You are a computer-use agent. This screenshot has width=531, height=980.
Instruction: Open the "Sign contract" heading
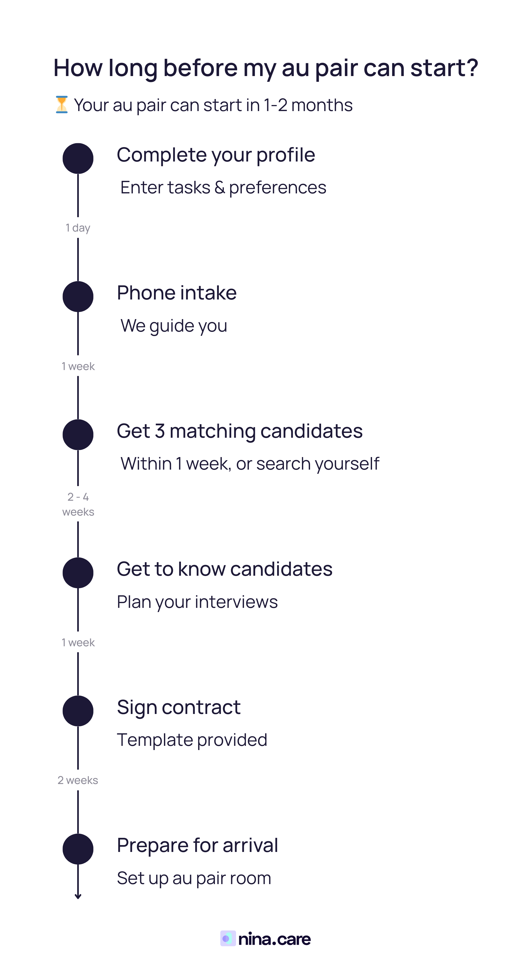click(179, 707)
